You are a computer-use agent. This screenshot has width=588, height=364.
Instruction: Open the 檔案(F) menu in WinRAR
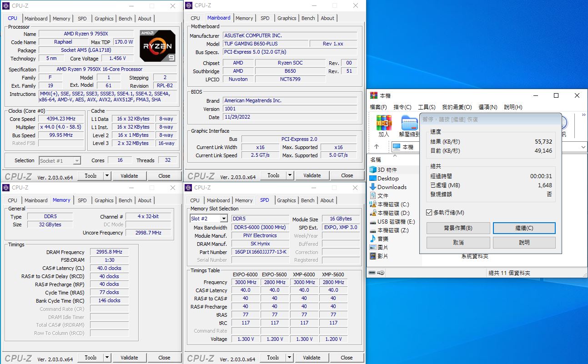tap(378, 107)
